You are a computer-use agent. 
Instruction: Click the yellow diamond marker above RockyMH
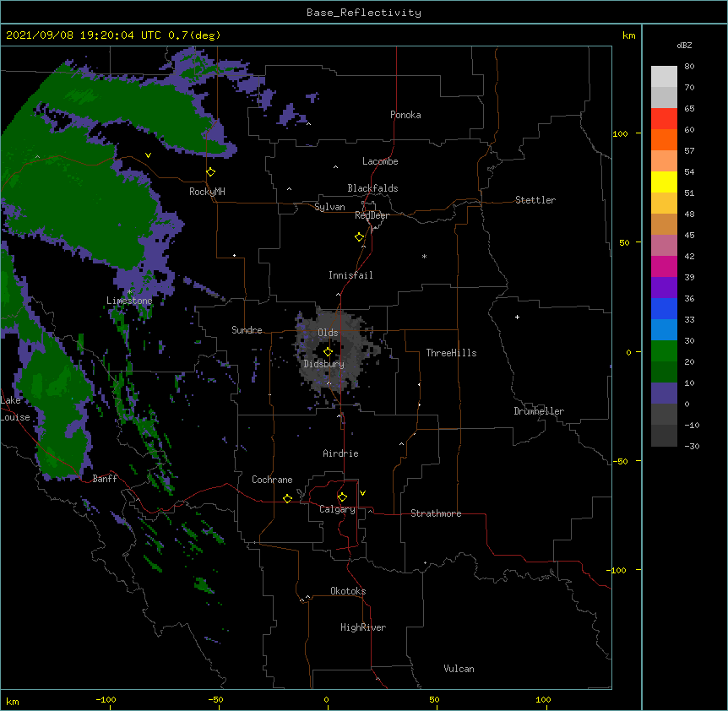point(210,172)
